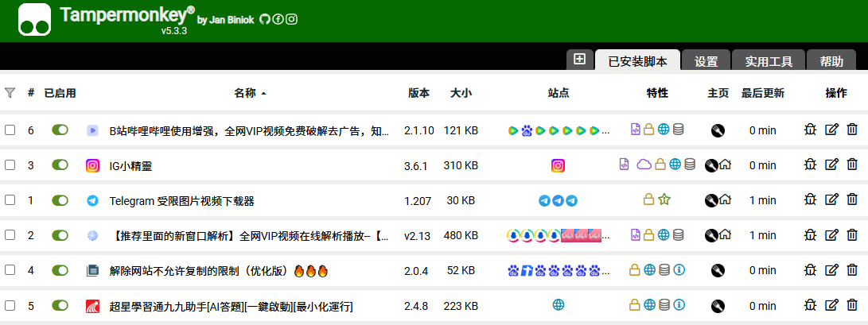Open the Tampermonkey GitHub icon link
This screenshot has height=325, width=868.
tap(265, 19)
